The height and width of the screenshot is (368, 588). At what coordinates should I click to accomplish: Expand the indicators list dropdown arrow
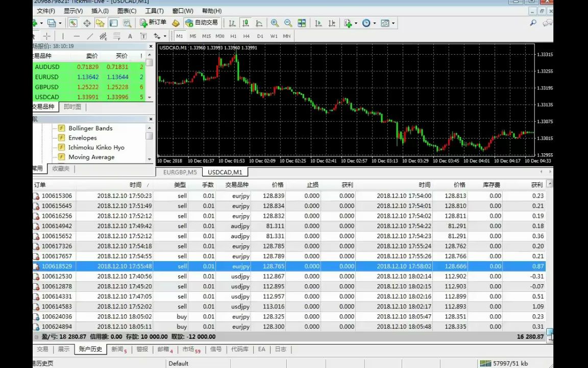click(x=356, y=23)
